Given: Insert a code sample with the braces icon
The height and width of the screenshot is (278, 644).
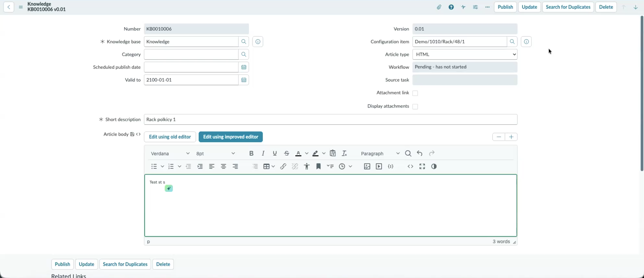Looking at the screenshot, I should [391, 166].
